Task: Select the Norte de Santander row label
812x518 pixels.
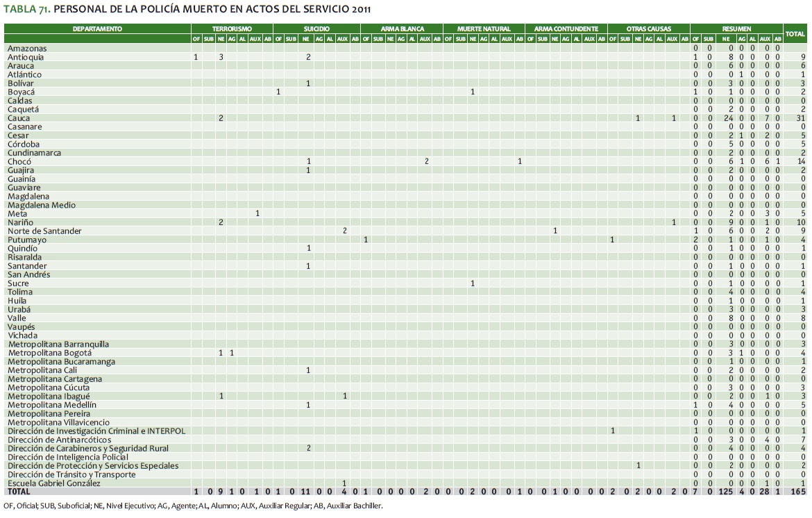Action: coord(44,231)
